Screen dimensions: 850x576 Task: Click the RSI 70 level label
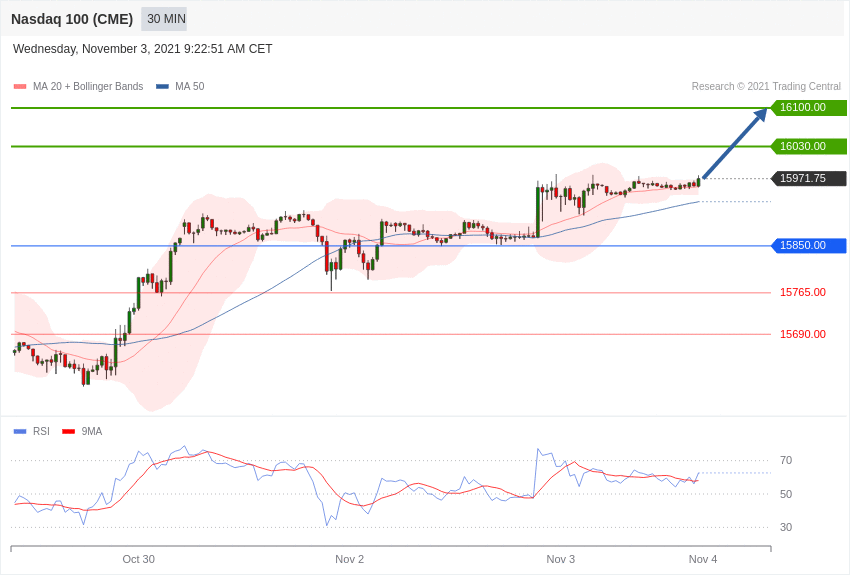point(786,461)
